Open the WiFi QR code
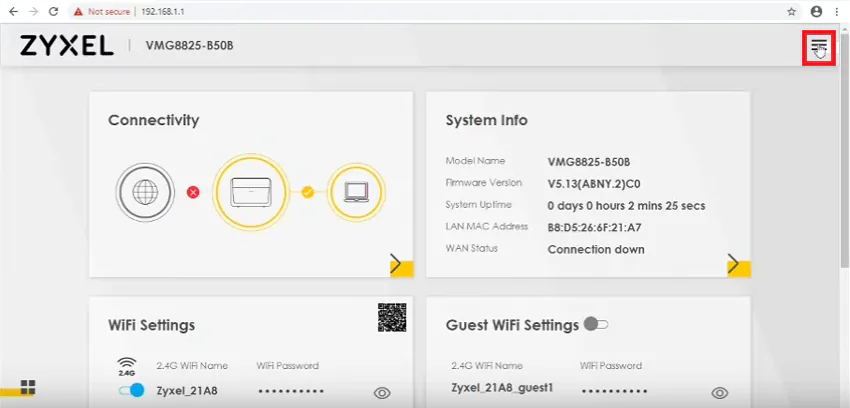The height and width of the screenshot is (408, 850). coord(392,317)
